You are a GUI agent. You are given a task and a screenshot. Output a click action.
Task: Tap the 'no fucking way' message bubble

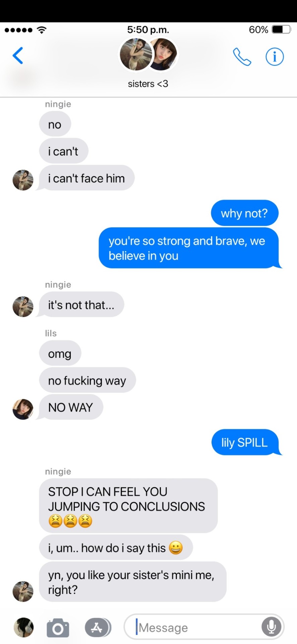click(87, 380)
